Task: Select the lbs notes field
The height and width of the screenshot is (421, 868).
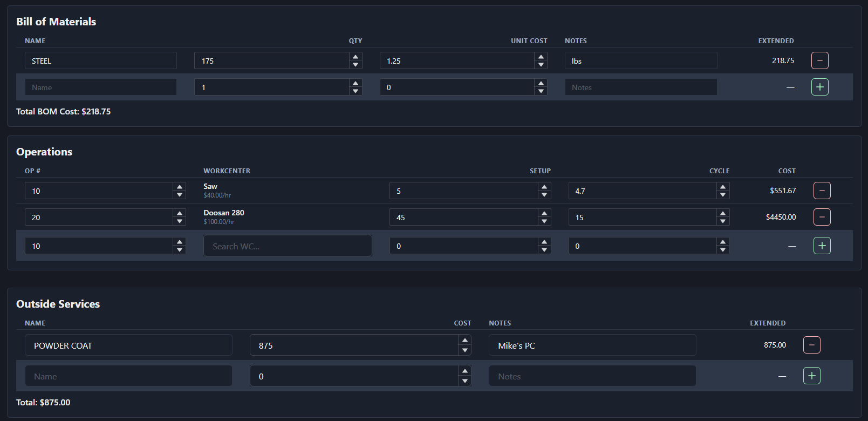Action: pyautogui.click(x=640, y=61)
